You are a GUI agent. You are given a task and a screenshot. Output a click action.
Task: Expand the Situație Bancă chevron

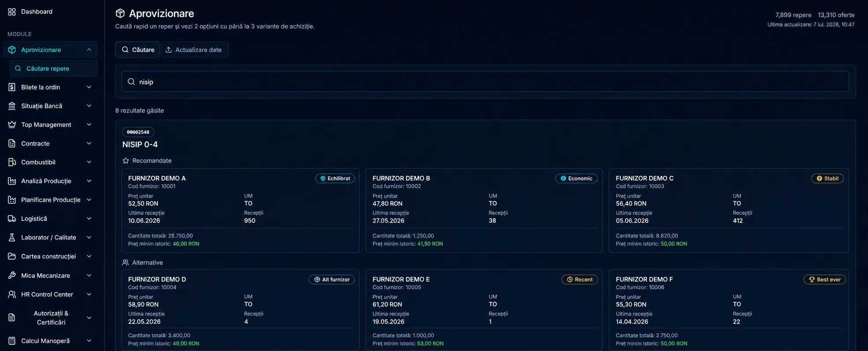tap(89, 106)
